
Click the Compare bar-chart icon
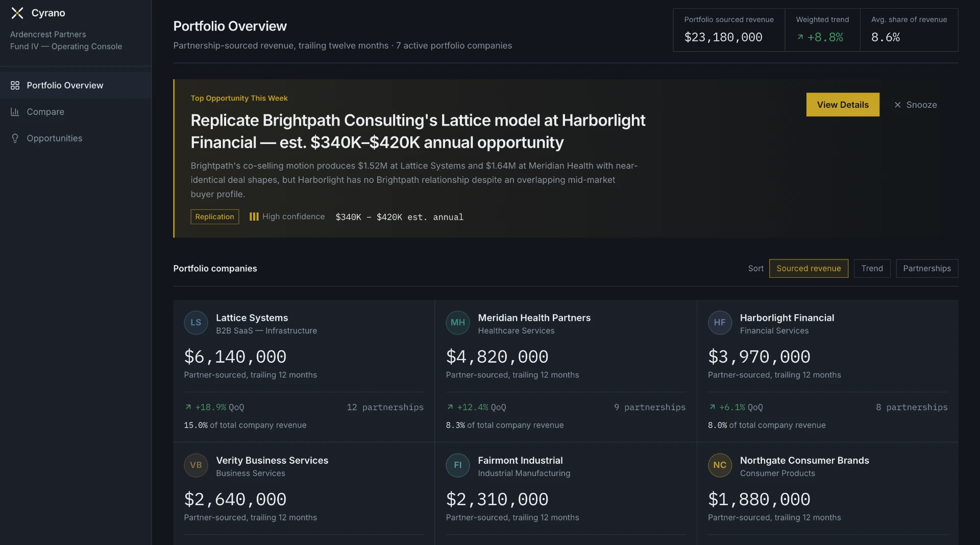[15, 112]
